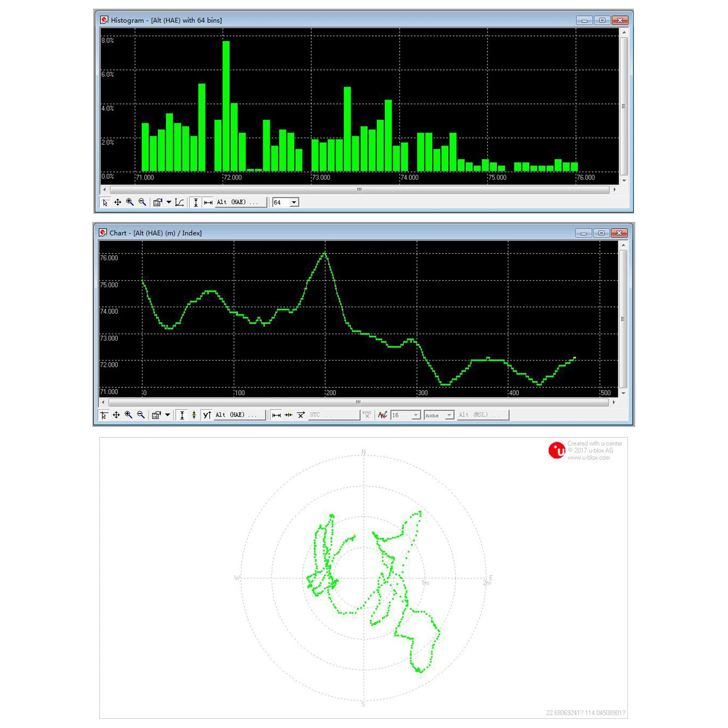
Task: Expand properties dropdown arrow in Chart toolbar
Action: (167, 415)
